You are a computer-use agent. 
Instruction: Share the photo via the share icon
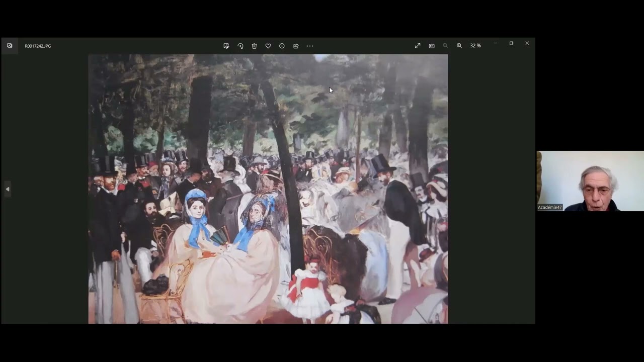296,46
